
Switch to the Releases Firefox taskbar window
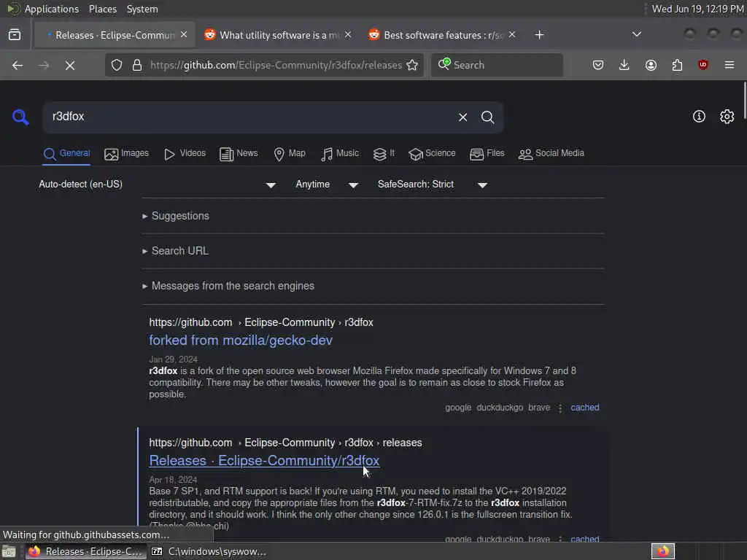pyautogui.click(x=85, y=551)
